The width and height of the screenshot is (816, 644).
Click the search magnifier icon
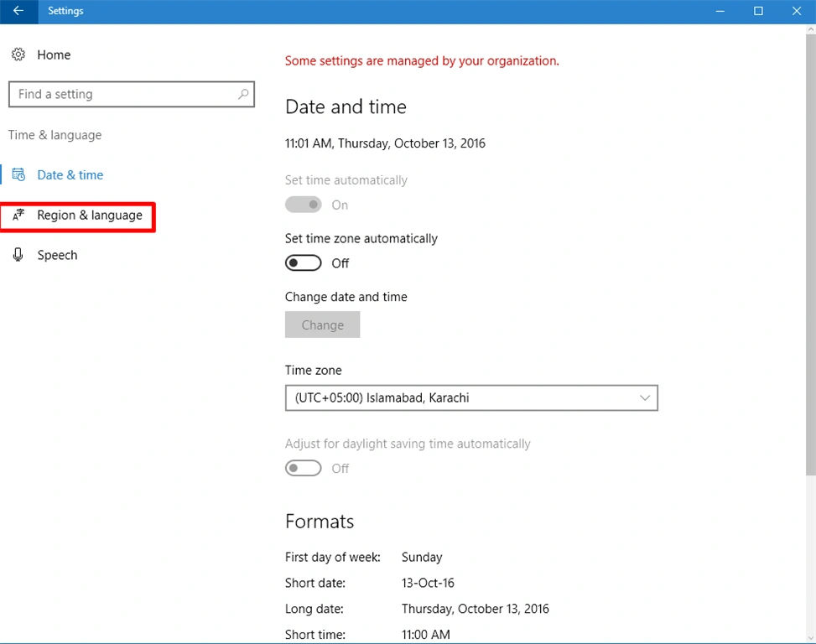point(243,94)
